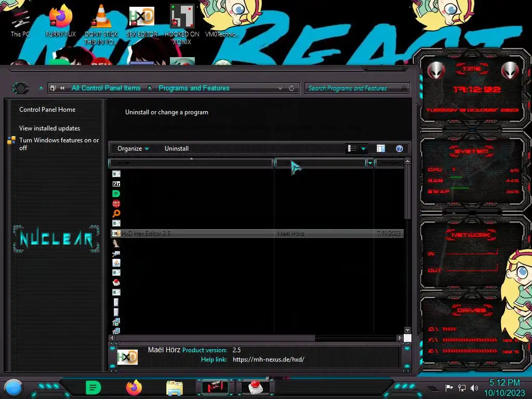Viewport: 532px width, 399px height.
Task: Open the SEX EDITOR HxD desktop shortcut
Action: [142, 22]
